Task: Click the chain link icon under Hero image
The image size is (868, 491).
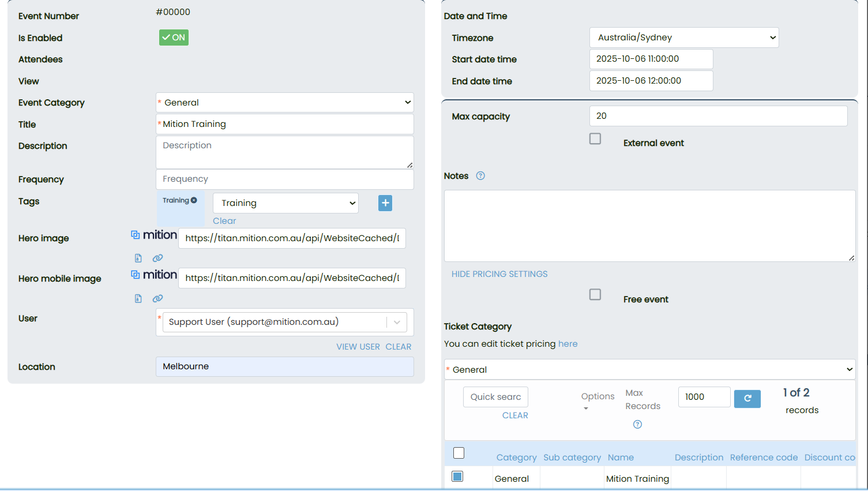Action: (157, 258)
